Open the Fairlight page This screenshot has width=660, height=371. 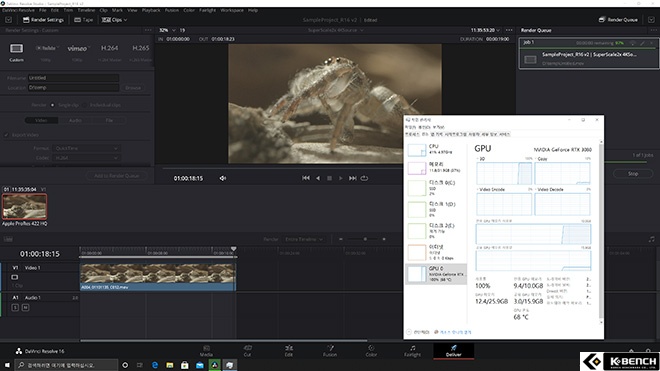[412, 351]
